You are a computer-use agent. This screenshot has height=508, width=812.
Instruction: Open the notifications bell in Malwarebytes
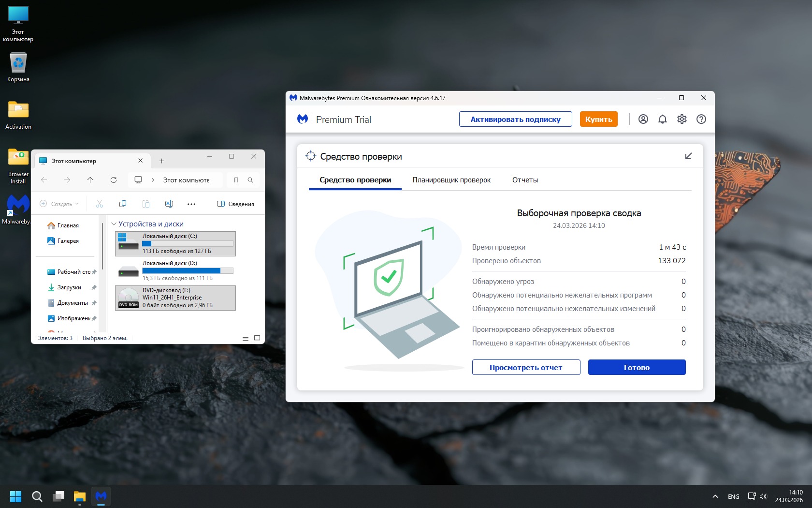[662, 119]
